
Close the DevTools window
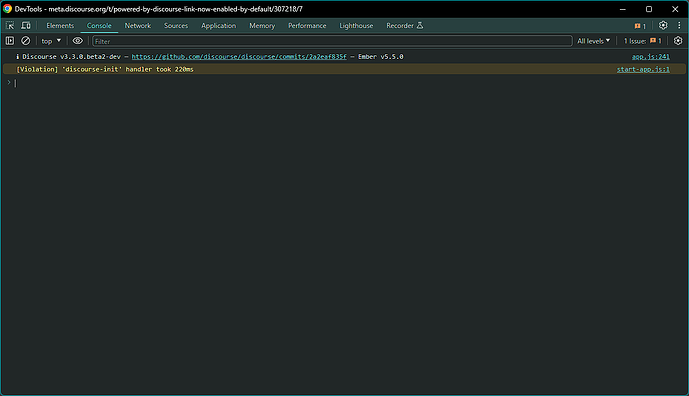[x=675, y=9]
